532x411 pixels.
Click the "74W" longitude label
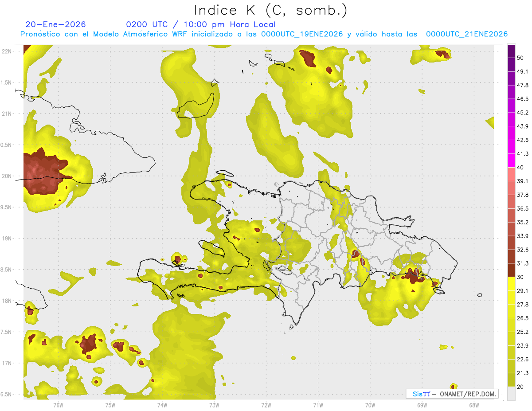point(162,405)
